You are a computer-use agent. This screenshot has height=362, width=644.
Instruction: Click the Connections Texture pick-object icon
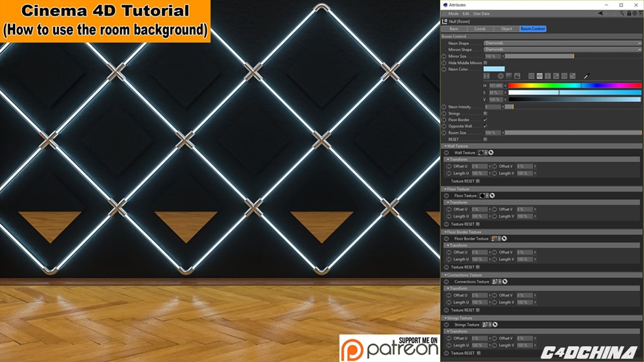point(505,282)
